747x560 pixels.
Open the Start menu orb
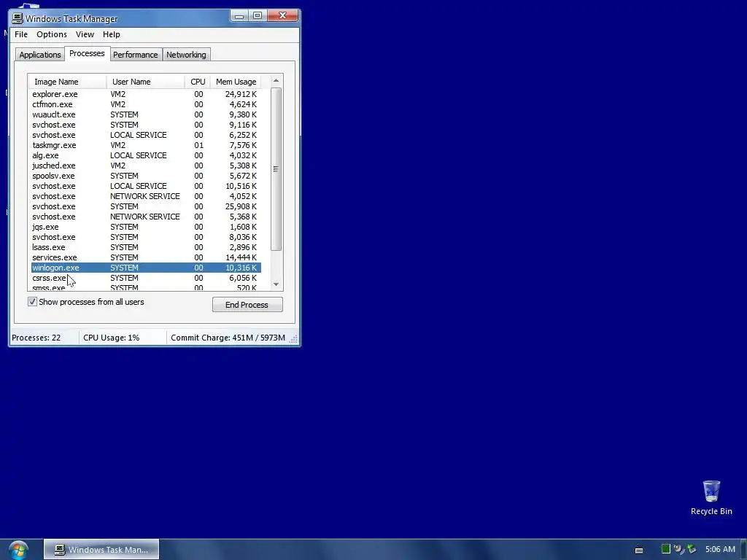(x=18, y=550)
